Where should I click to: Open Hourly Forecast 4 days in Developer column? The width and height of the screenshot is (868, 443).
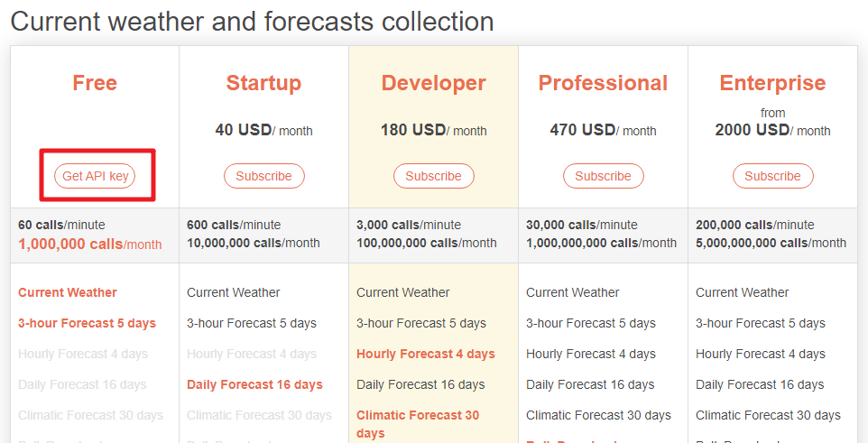pyautogui.click(x=426, y=355)
